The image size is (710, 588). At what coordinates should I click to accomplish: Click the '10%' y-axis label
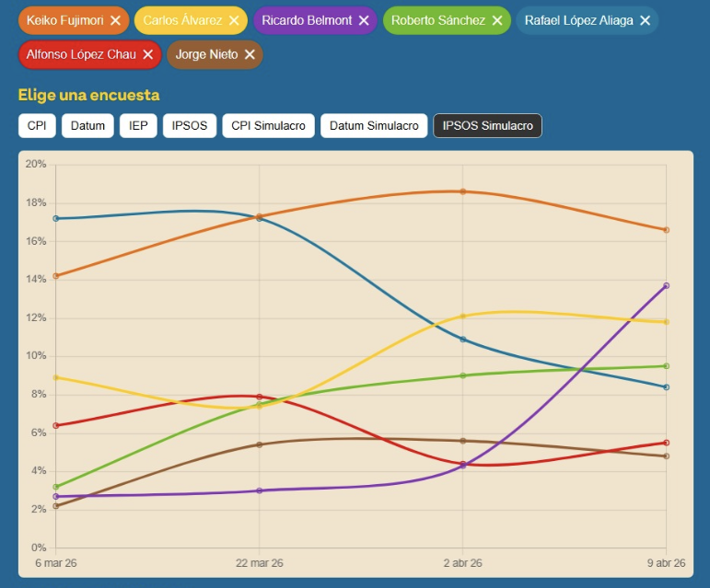point(36,355)
